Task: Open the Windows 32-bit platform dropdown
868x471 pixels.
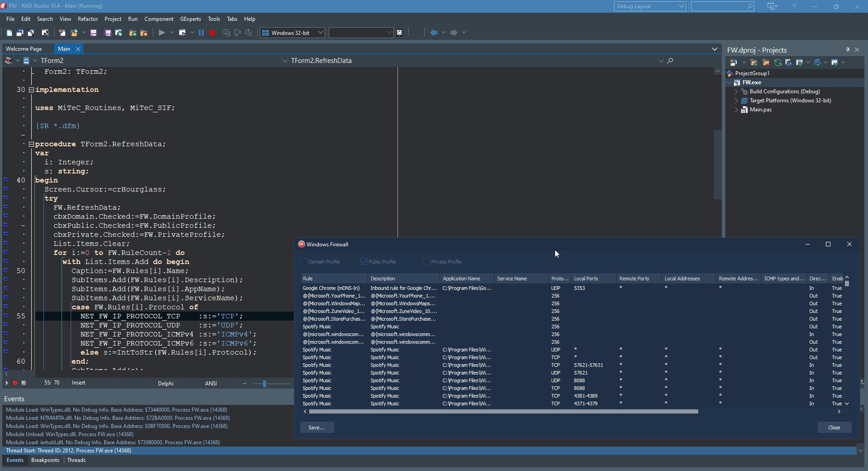Action: coord(321,33)
